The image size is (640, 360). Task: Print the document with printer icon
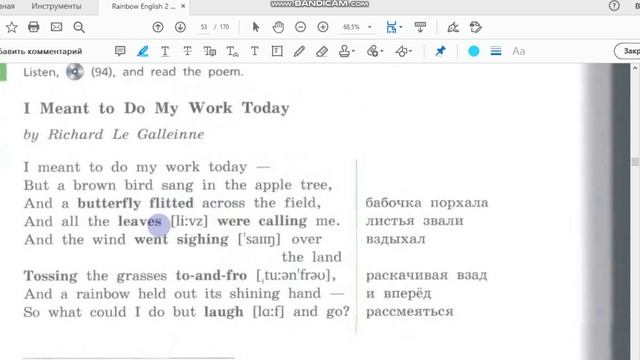tap(33, 27)
